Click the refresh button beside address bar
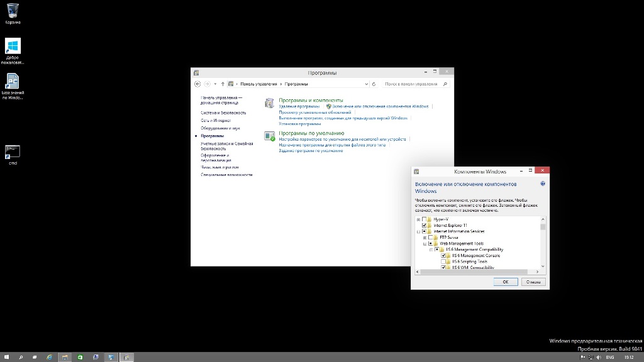 pos(374,84)
